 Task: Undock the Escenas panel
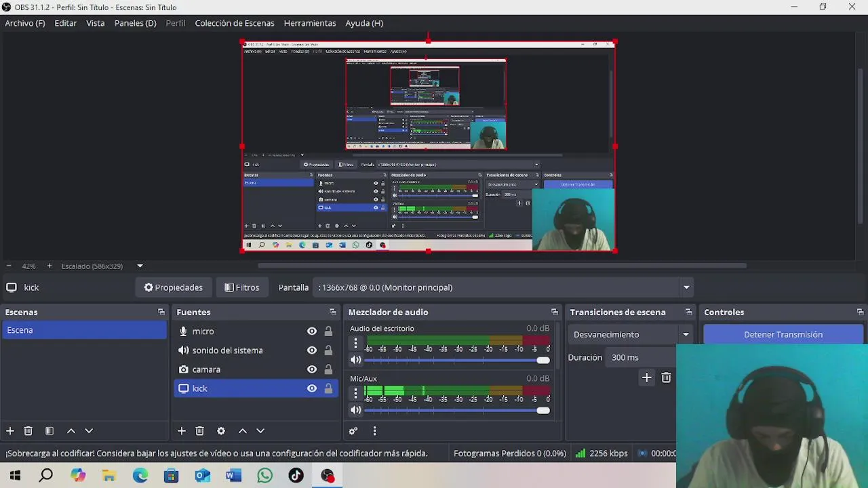coord(161,312)
